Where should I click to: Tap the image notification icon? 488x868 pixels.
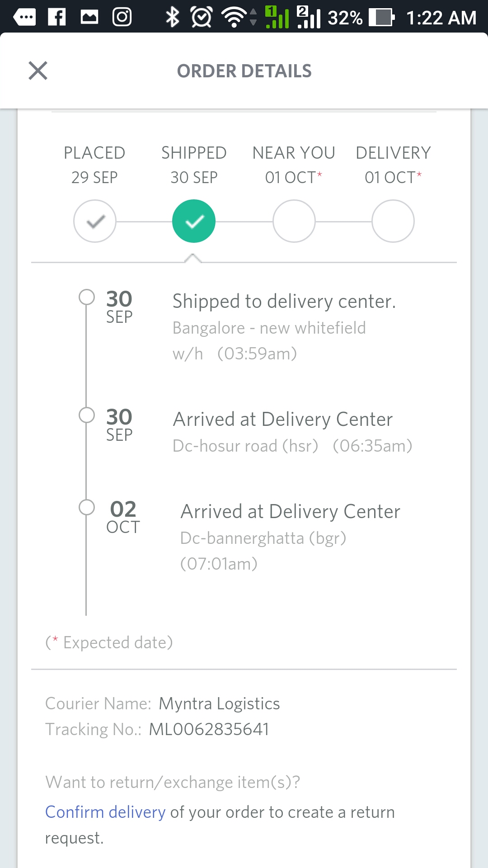(89, 17)
